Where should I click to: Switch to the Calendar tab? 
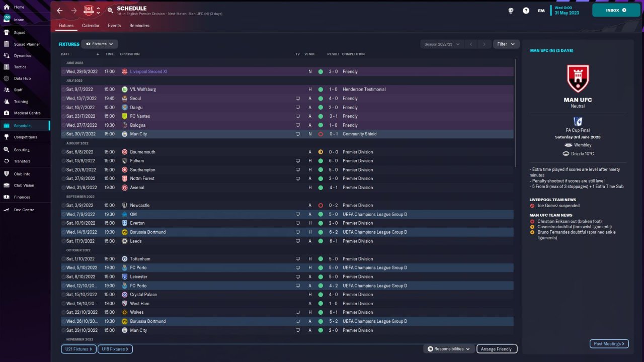pos(91,26)
